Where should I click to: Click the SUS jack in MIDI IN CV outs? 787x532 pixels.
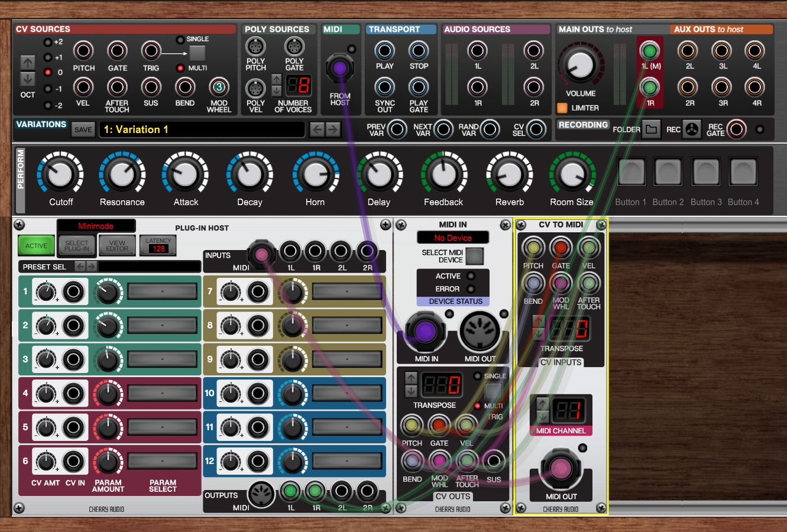pos(494,461)
